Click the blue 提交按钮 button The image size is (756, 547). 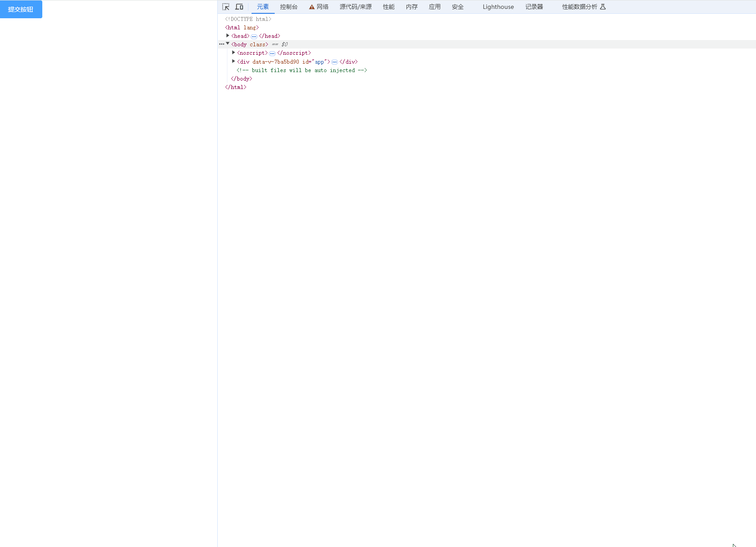click(21, 9)
